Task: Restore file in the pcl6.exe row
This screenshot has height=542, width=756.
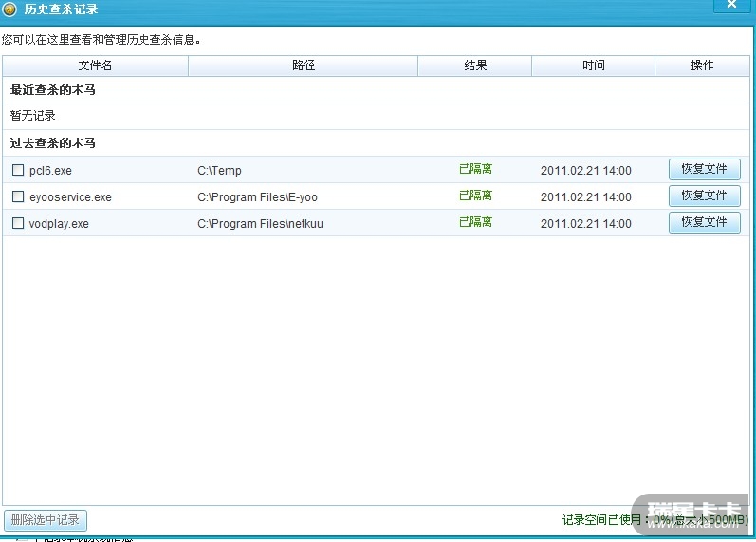Action: 705,169
